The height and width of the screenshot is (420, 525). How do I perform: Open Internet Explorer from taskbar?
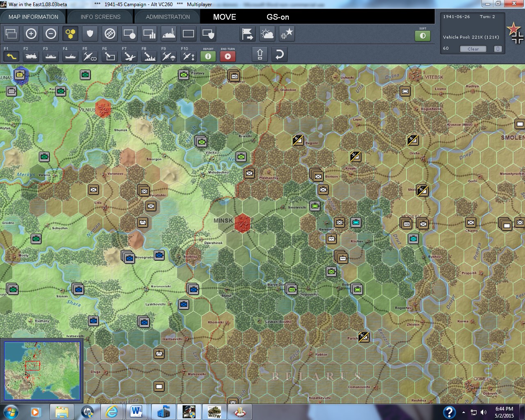point(111,412)
